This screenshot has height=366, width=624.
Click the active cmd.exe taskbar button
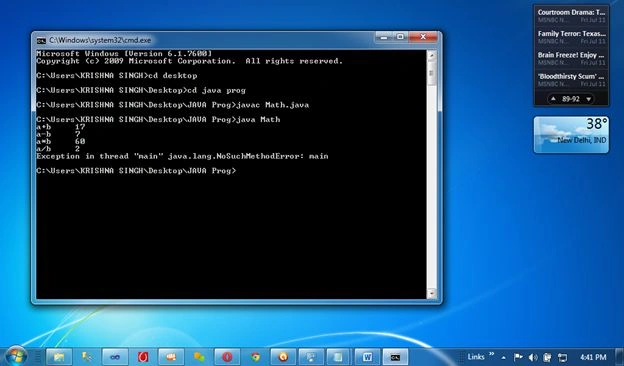point(396,357)
